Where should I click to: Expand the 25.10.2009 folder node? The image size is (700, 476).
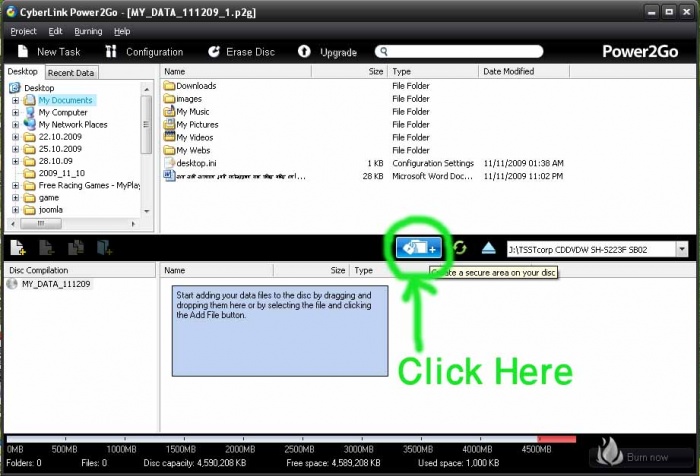(15, 149)
